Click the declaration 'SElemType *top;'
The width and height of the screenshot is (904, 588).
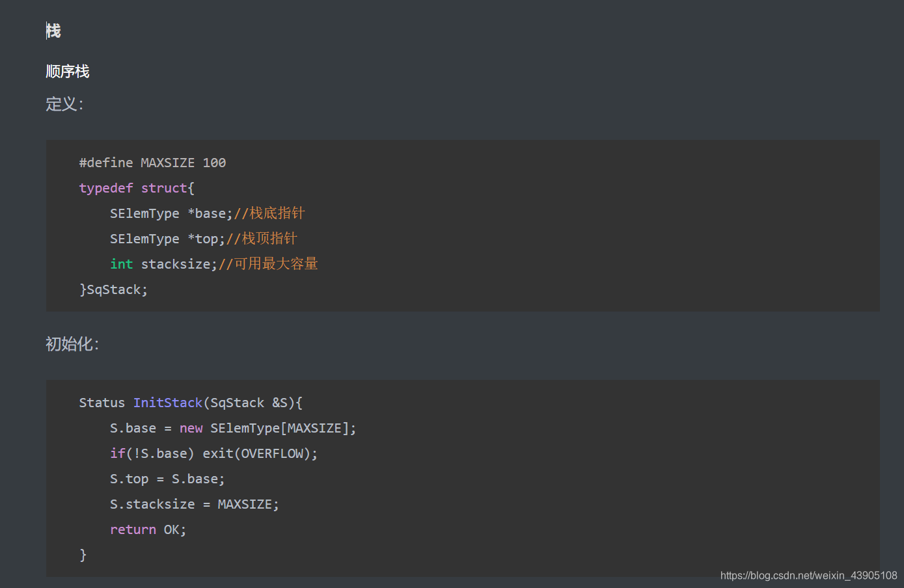click(168, 239)
